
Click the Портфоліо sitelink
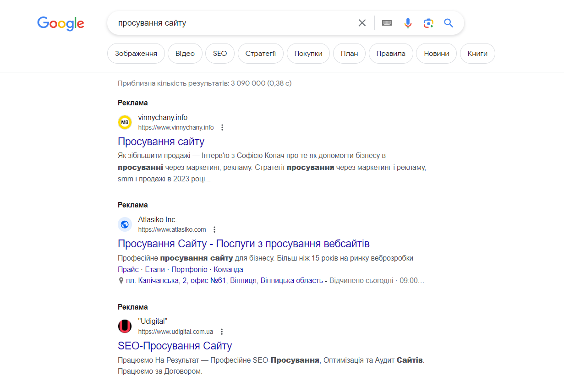(189, 270)
